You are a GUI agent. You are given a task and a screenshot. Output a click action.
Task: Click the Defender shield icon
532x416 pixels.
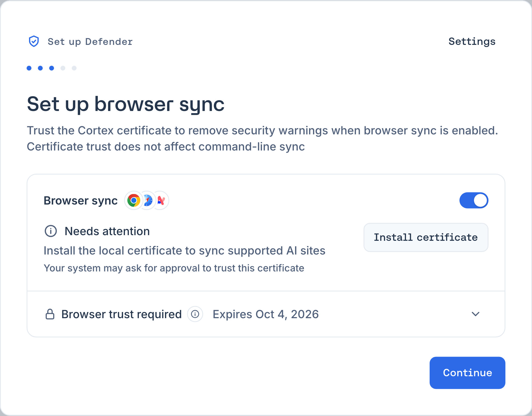coord(34,41)
